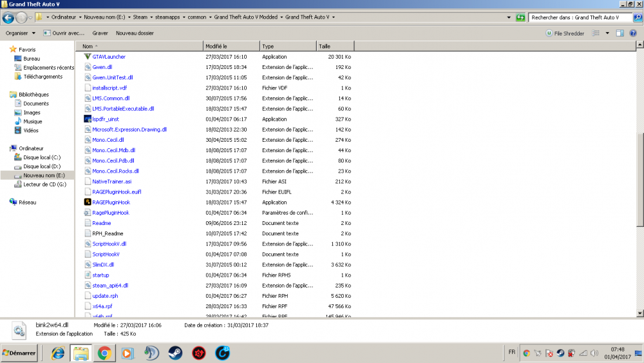Select the lspdfr_uinst application icon
644x363 pixels.
88,119
